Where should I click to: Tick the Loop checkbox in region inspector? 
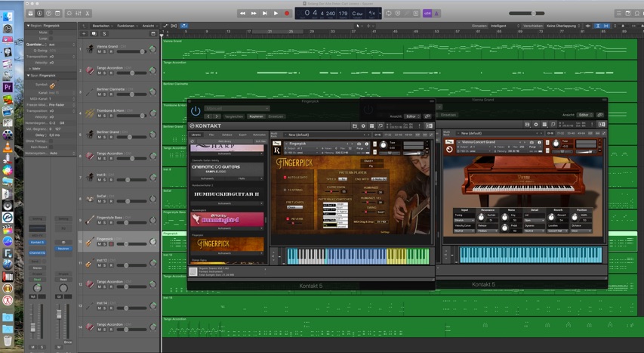[51, 39]
